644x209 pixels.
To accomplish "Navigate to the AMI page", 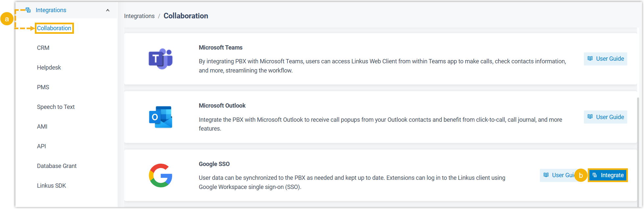I will pyautogui.click(x=42, y=127).
